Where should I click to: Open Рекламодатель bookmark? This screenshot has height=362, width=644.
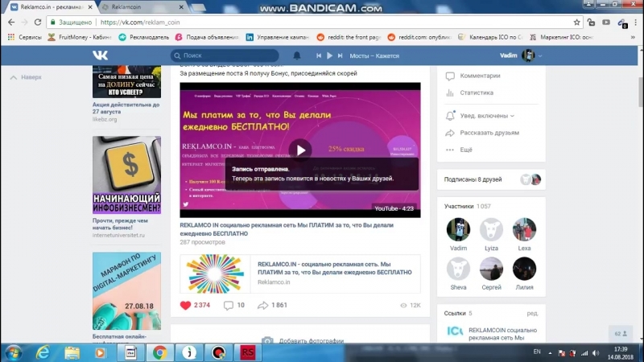coord(144,37)
